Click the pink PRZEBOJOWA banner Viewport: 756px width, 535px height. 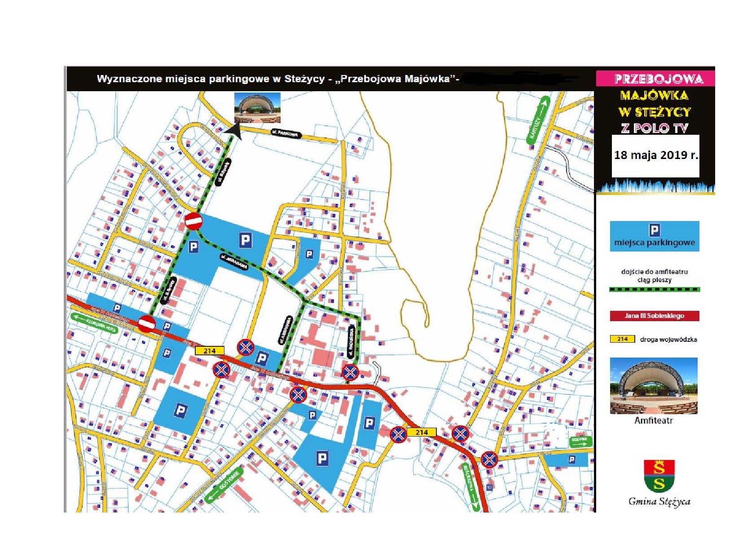point(655,79)
